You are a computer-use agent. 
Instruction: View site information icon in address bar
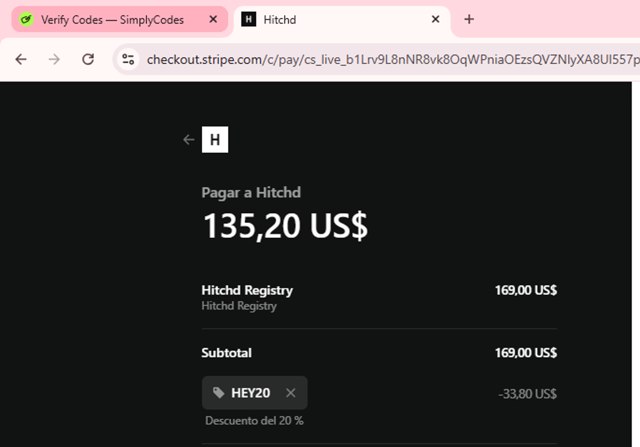coord(128,60)
